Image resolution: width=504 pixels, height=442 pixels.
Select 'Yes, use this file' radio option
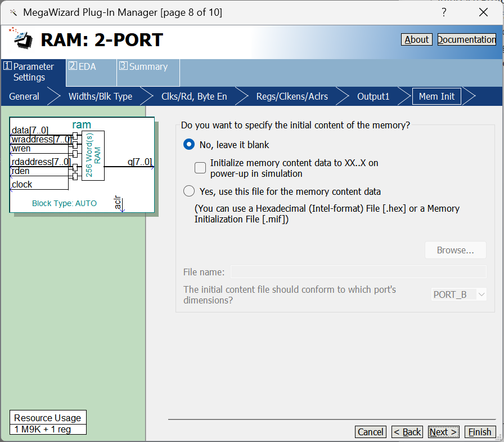[189, 191]
